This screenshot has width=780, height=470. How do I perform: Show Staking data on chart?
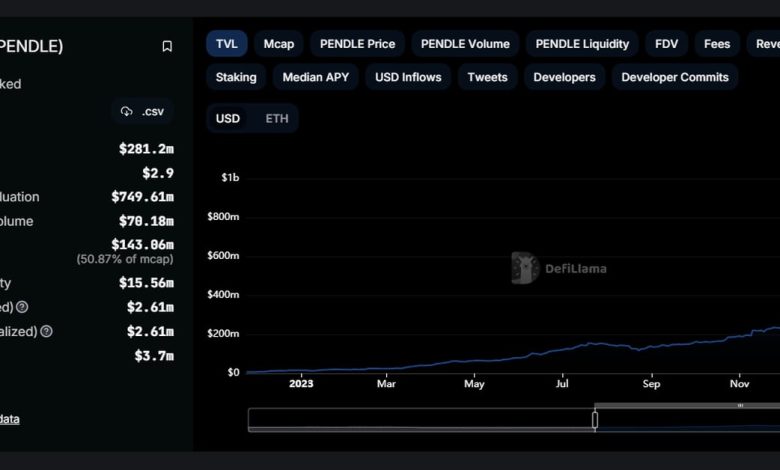(x=236, y=77)
